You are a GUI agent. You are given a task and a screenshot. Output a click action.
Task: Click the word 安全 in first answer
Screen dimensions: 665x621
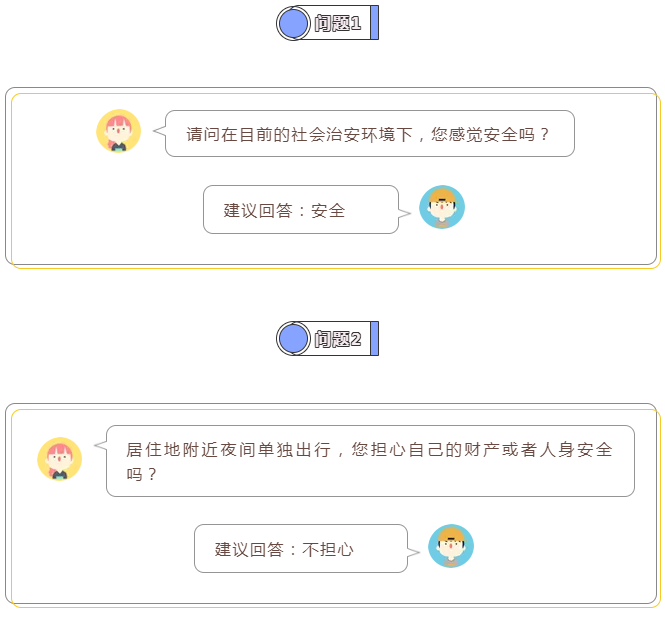328,211
